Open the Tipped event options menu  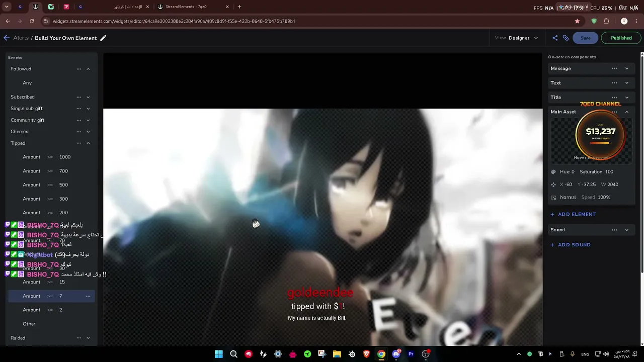click(x=78, y=143)
